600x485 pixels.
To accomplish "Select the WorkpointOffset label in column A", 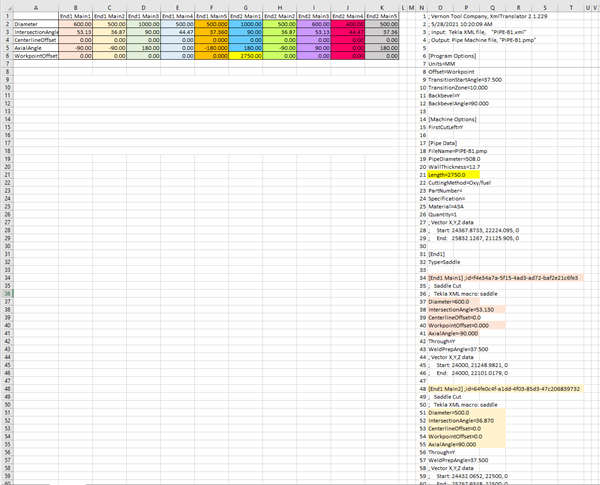I will pos(36,56).
